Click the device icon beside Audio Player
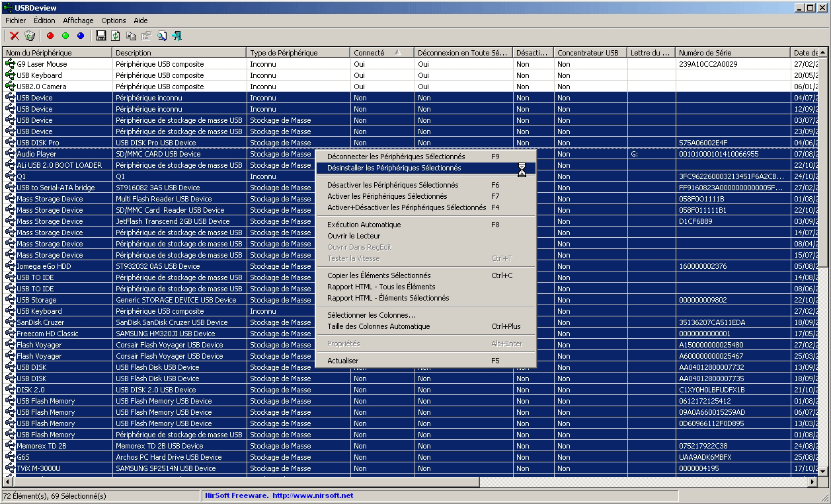The height and width of the screenshot is (504, 831). click(x=10, y=154)
